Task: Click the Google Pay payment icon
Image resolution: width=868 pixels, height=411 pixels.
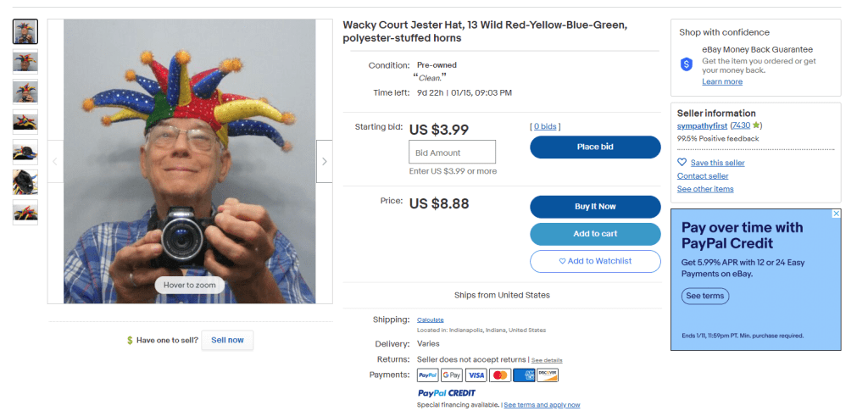Action: coord(451,375)
